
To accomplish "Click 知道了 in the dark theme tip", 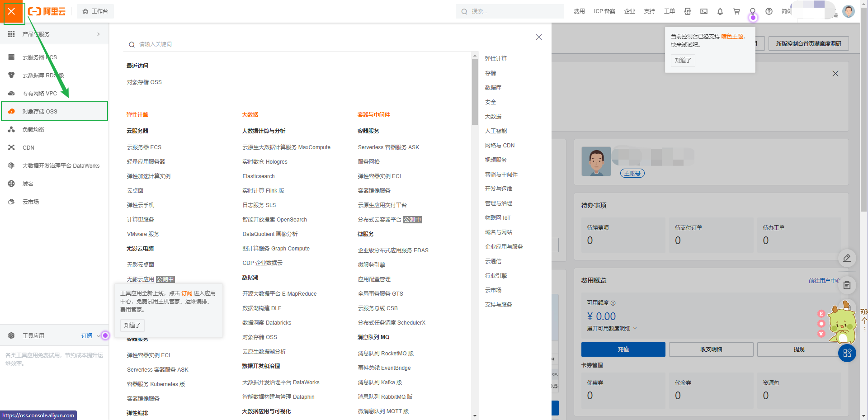I will (683, 60).
